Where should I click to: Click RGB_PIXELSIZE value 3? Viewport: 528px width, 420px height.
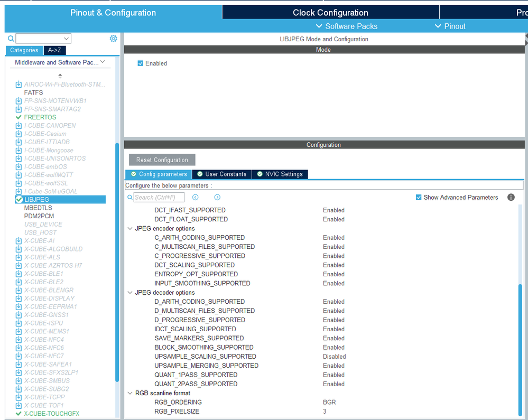325,411
